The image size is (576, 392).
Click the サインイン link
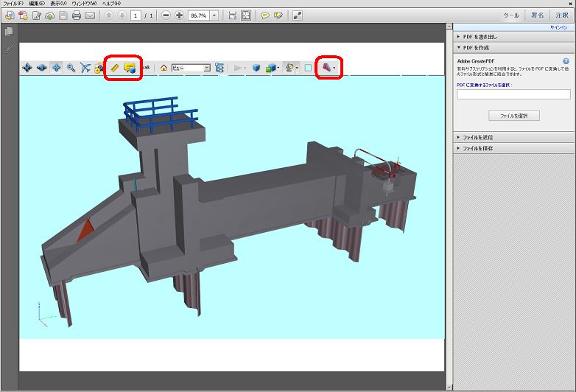559,27
